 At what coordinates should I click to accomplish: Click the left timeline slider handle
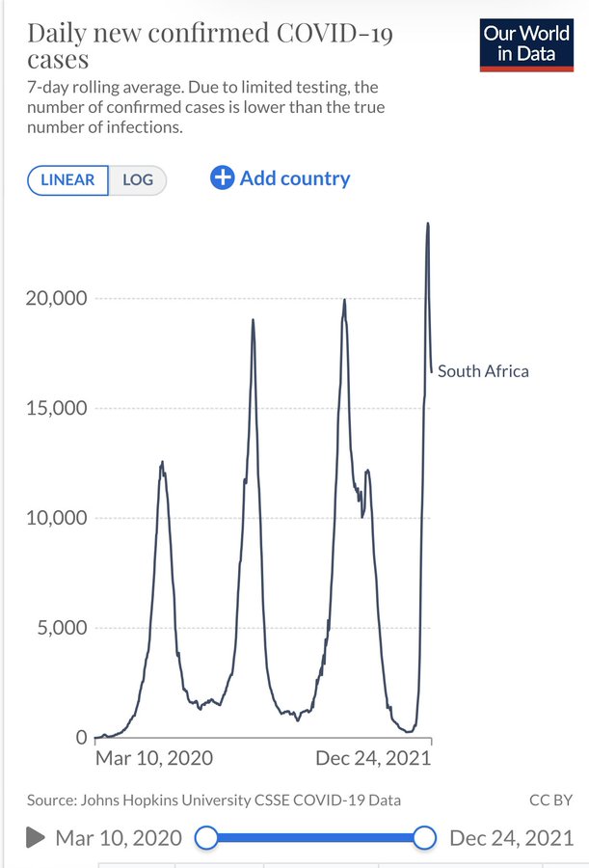click(x=206, y=838)
